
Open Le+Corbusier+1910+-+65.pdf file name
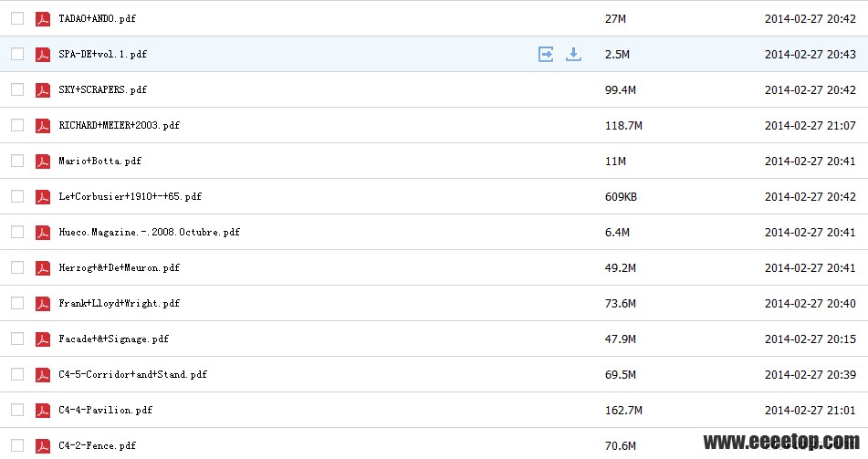[x=131, y=196]
